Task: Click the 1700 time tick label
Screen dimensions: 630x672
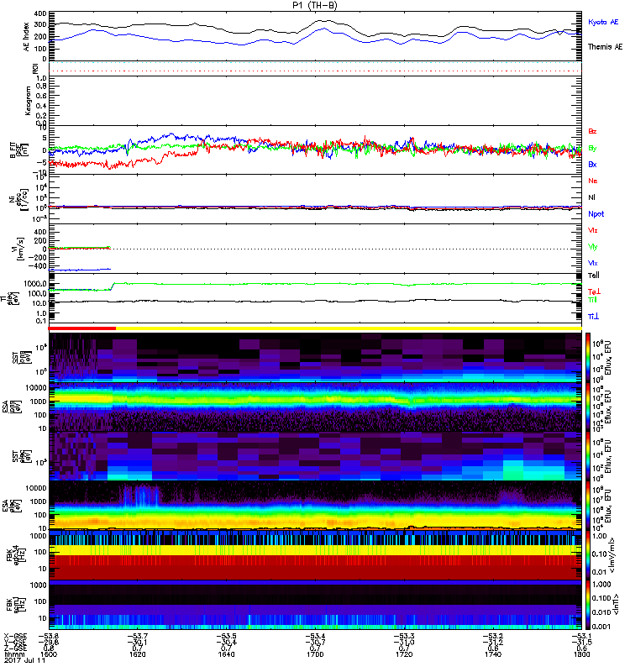Action: click(315, 654)
